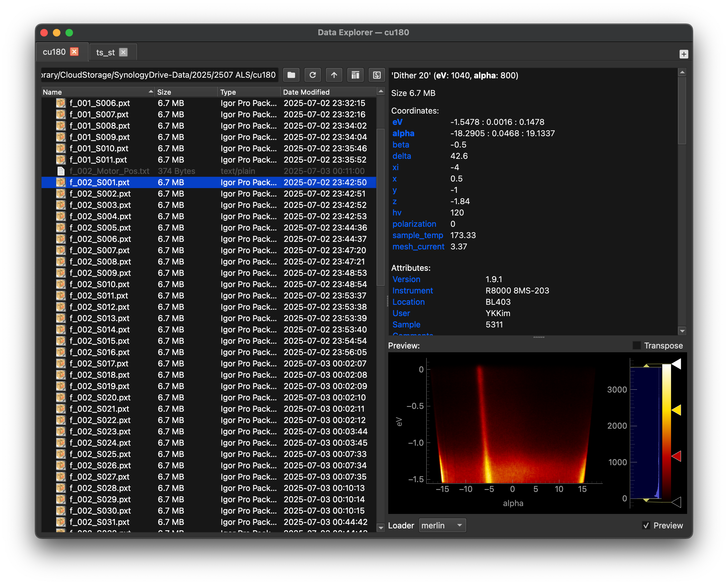Click file list scroll up arrow

click(381, 92)
